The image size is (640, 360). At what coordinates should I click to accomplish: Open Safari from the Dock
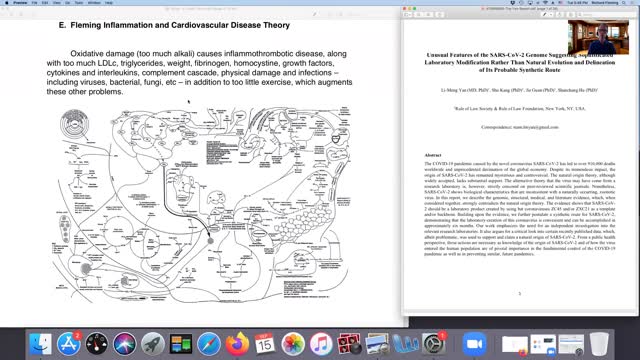[209, 344]
